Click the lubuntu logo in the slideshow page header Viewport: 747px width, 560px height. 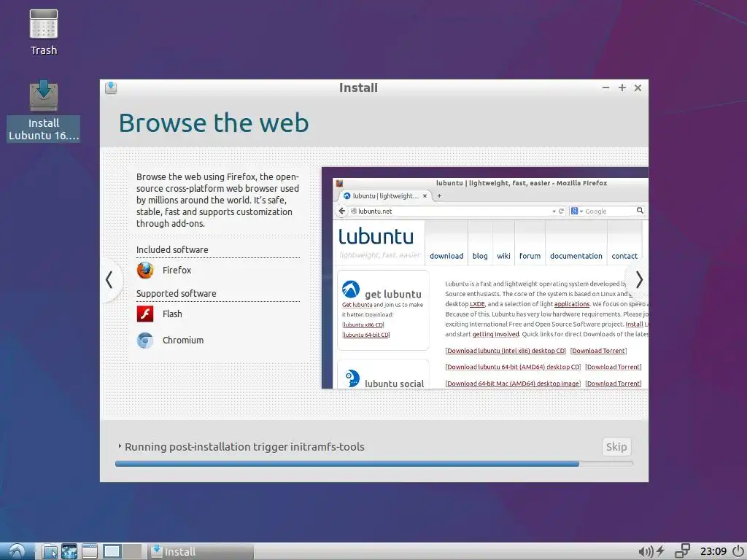376,237
